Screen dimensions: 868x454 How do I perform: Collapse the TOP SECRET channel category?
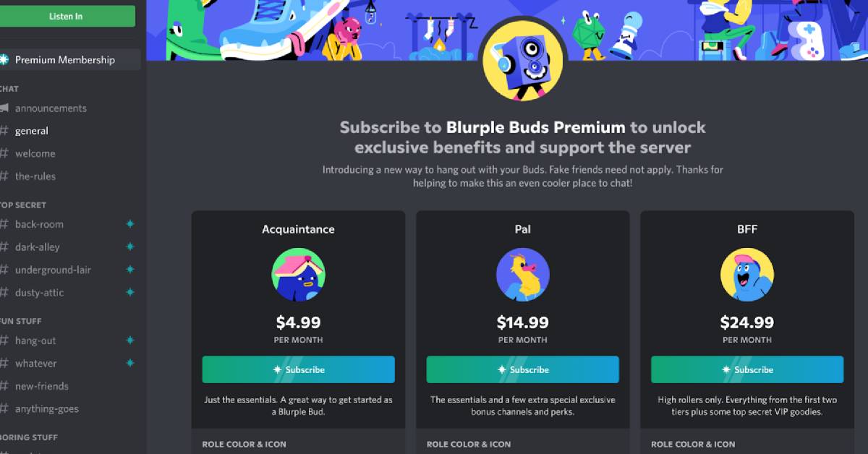click(x=23, y=205)
